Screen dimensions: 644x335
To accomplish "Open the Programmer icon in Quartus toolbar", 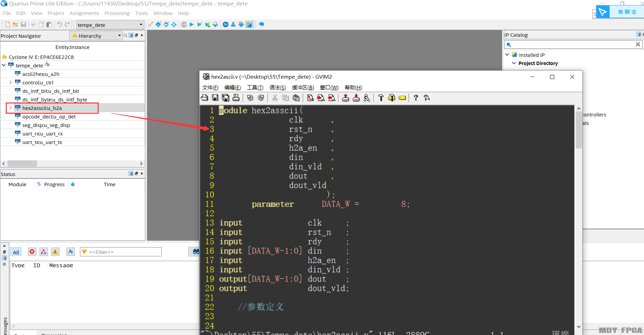I will 241,25.
